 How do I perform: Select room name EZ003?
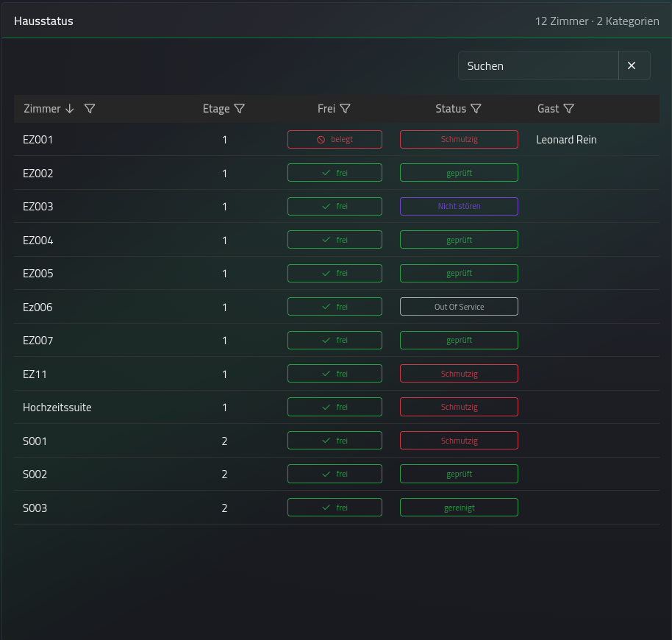37,207
